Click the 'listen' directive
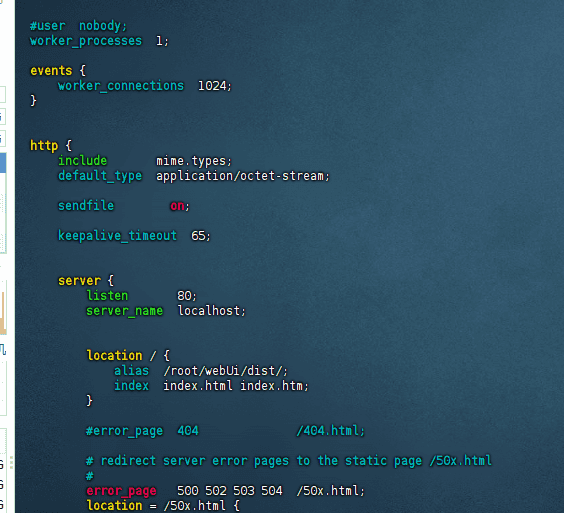Viewport: 564px width, 513px height. 107,296
